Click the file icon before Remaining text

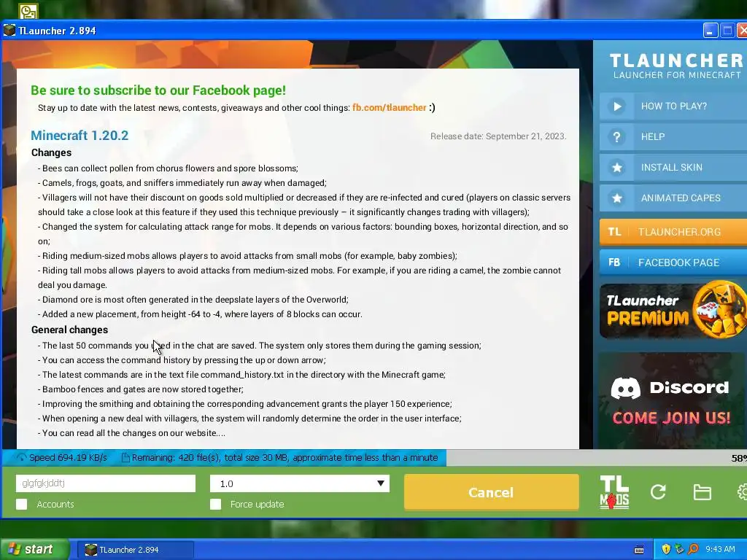pos(125,458)
